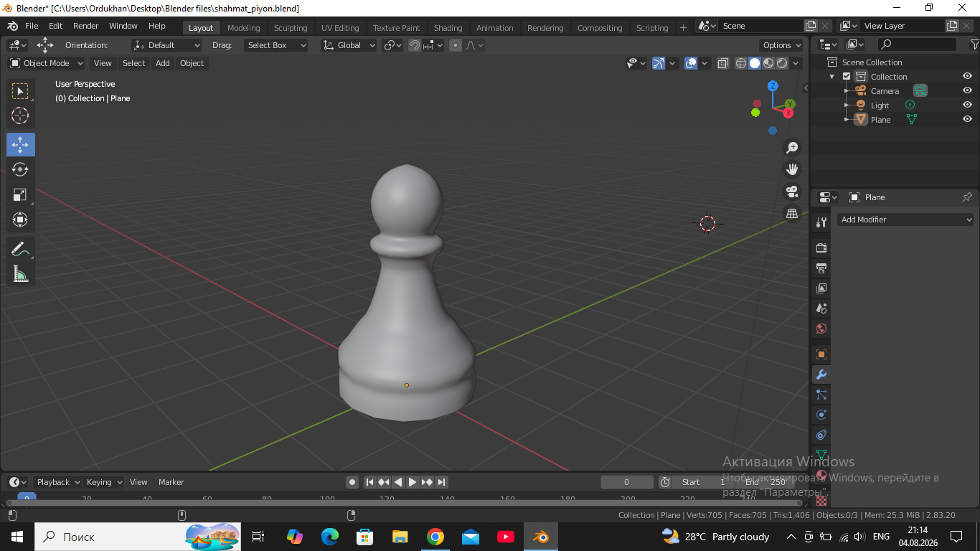Click Marker in the timeline header
This screenshot has width=980, height=551.
[x=171, y=482]
